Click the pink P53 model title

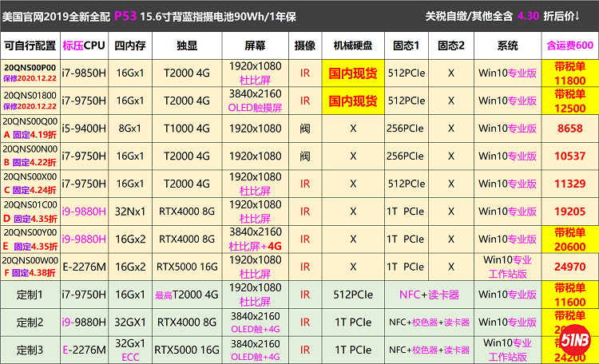point(125,15)
